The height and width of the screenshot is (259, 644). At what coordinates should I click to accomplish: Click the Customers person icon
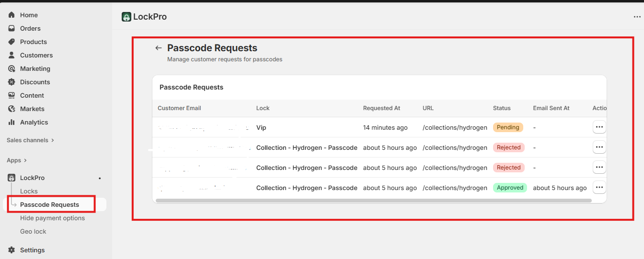[x=11, y=55]
